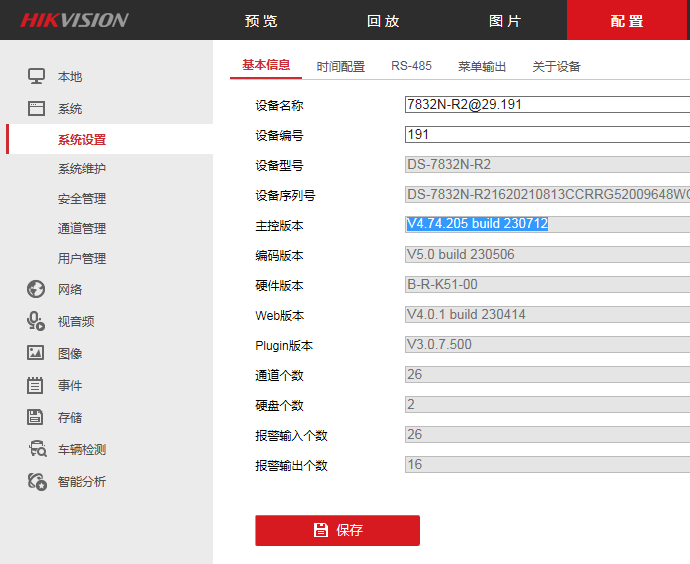690x564 pixels.
Task: Select the 关于设备 tab
Action: click(556, 67)
